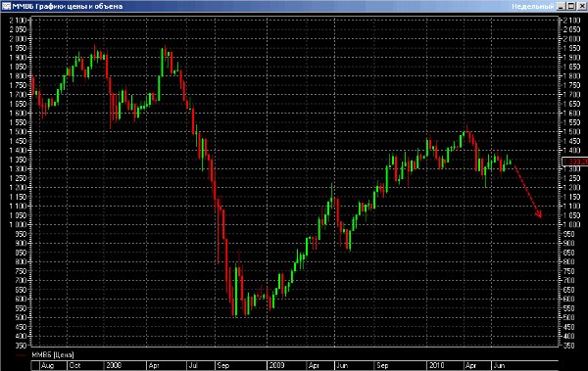Click the 2 000 level on the left price axis
This screenshot has width=588, height=371.
18,38
